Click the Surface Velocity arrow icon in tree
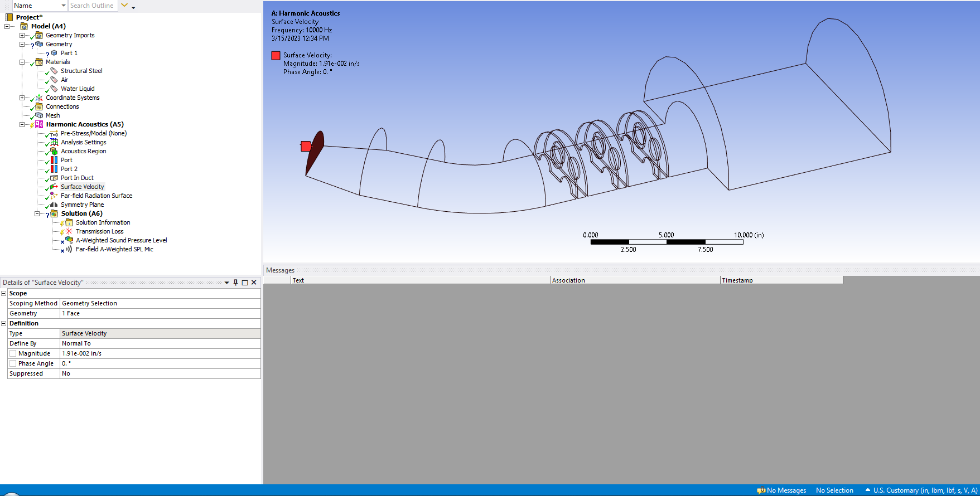 point(54,187)
